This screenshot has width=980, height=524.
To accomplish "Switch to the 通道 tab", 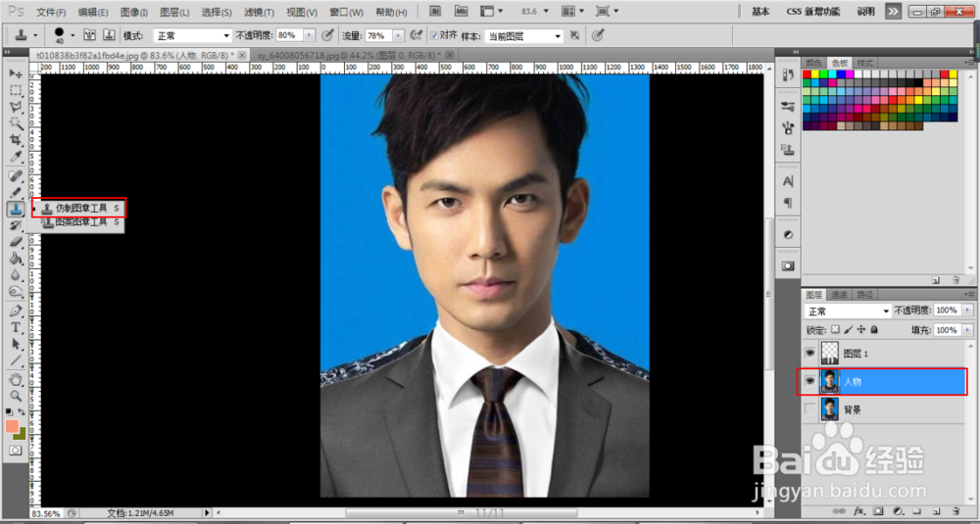I will pos(839,295).
